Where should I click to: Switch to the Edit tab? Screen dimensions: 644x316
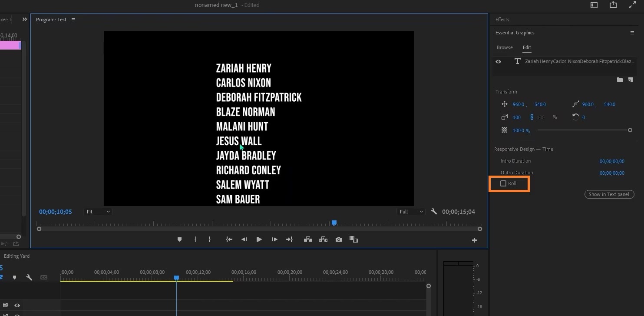coord(527,47)
